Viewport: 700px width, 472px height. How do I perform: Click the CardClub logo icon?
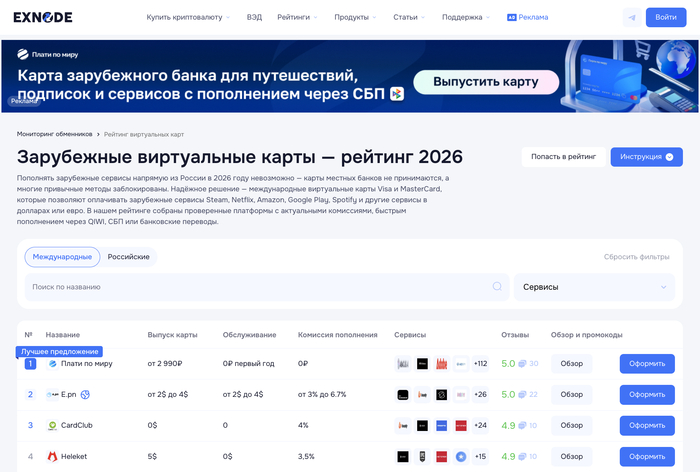[x=52, y=425]
